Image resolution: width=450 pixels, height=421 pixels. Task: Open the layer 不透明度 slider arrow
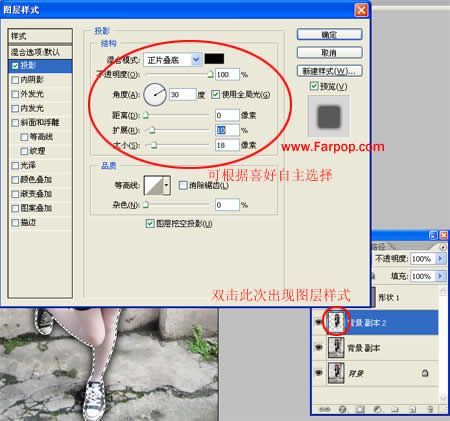[440, 259]
